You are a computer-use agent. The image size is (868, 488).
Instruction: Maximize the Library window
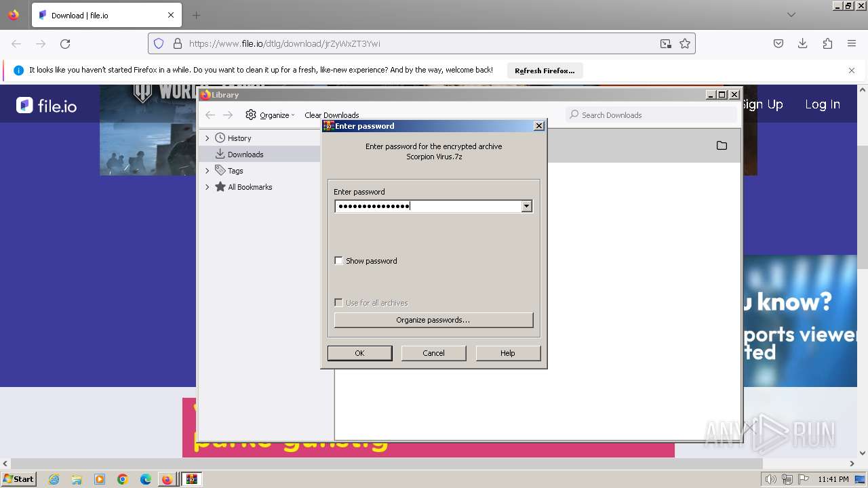click(722, 95)
